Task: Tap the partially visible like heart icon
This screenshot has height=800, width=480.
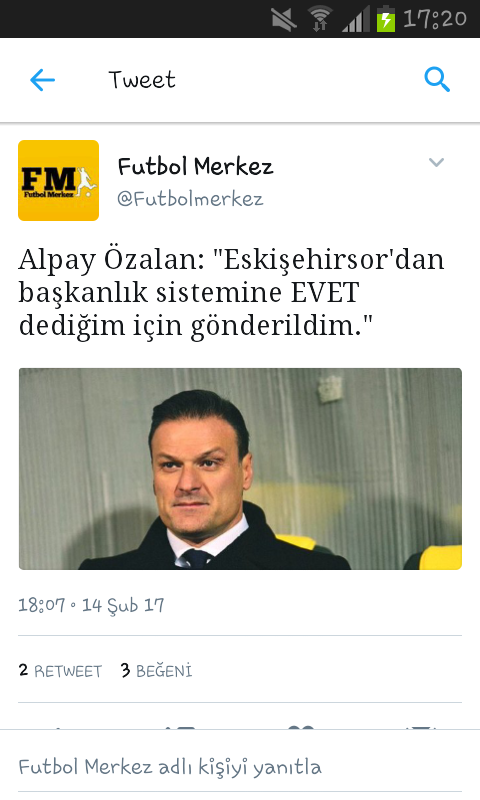Action: pos(300,728)
